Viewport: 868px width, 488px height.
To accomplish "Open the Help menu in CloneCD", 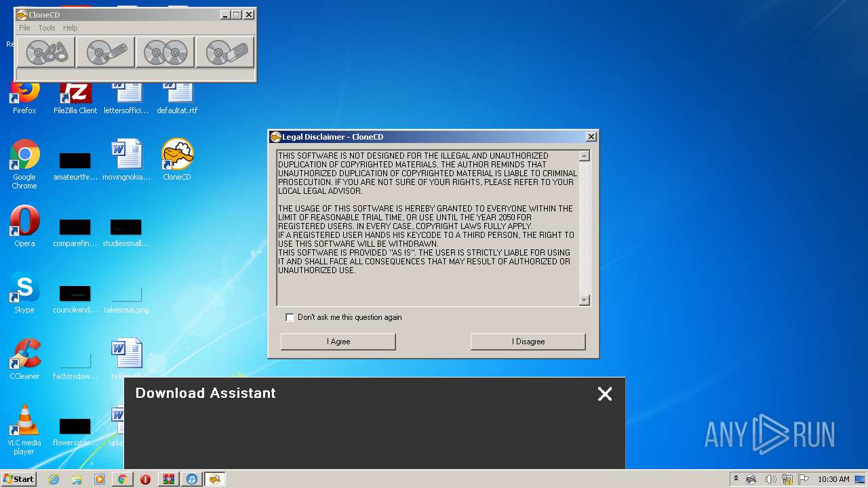I will [71, 28].
